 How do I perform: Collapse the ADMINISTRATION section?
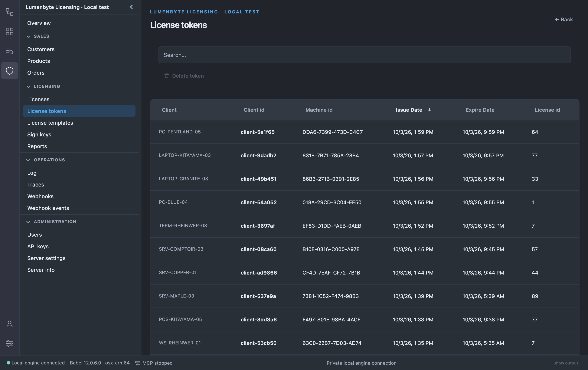coord(28,222)
